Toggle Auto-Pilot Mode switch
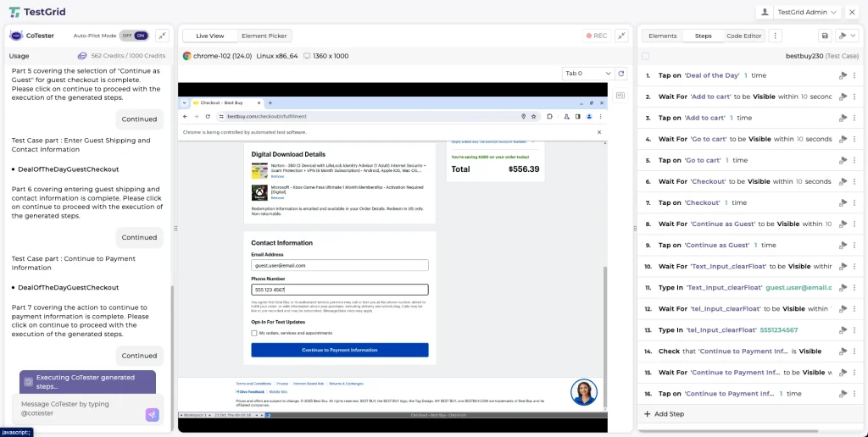This screenshot has width=868, height=437. (x=134, y=36)
